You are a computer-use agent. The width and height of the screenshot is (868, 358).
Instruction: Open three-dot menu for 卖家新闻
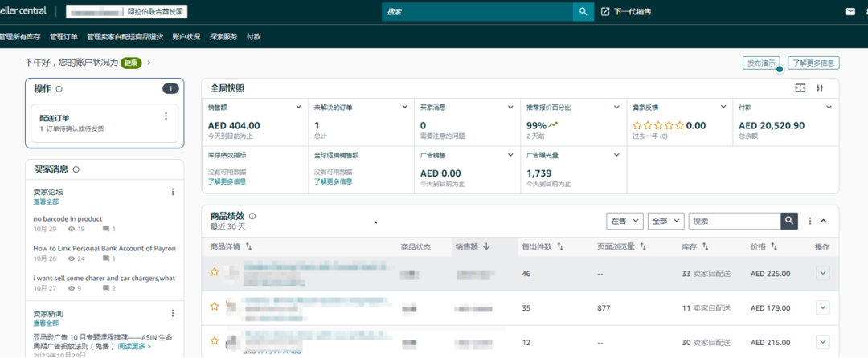[173, 313]
